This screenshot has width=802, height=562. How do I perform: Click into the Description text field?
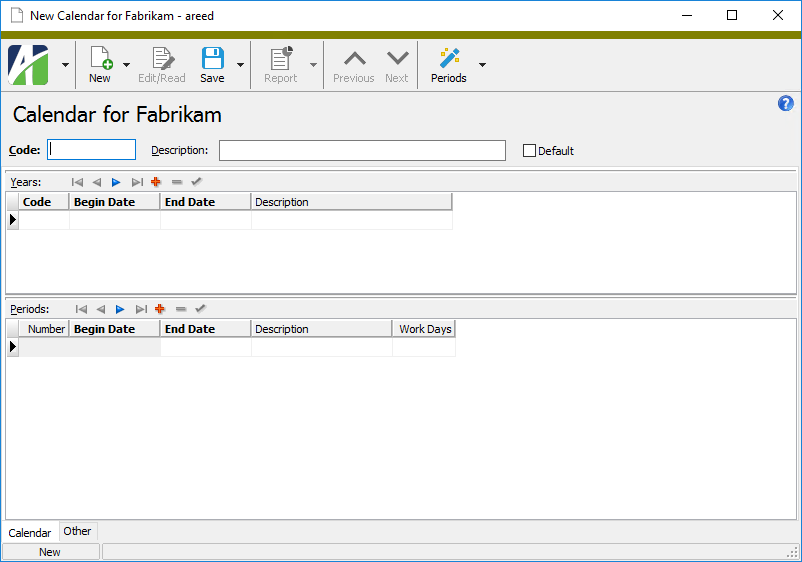coord(362,150)
